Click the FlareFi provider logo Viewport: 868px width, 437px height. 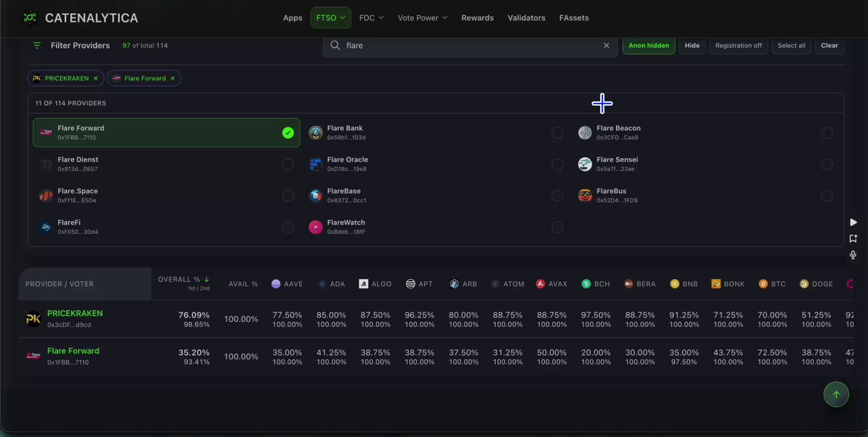click(x=46, y=228)
